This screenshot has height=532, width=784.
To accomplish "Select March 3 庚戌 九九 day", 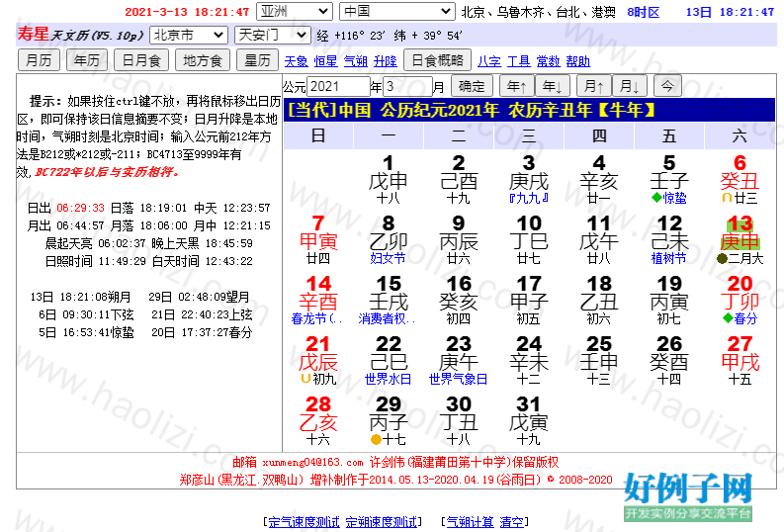I will 529,179.
